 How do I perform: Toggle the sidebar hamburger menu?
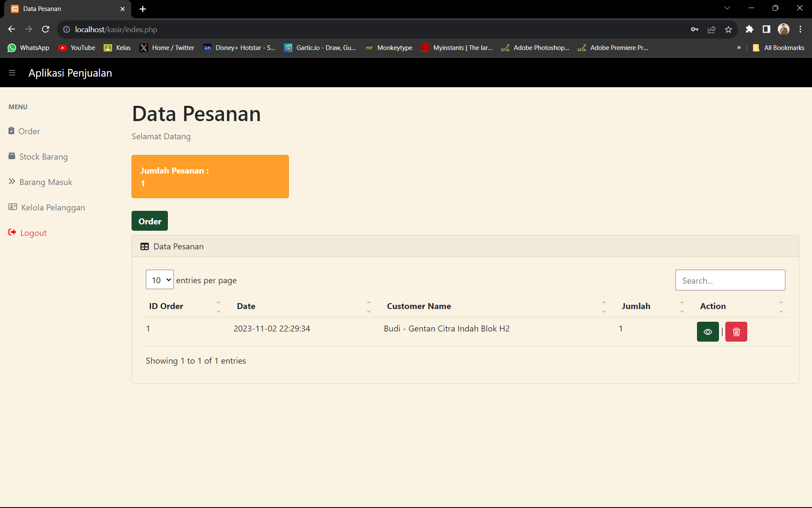pyautogui.click(x=12, y=73)
